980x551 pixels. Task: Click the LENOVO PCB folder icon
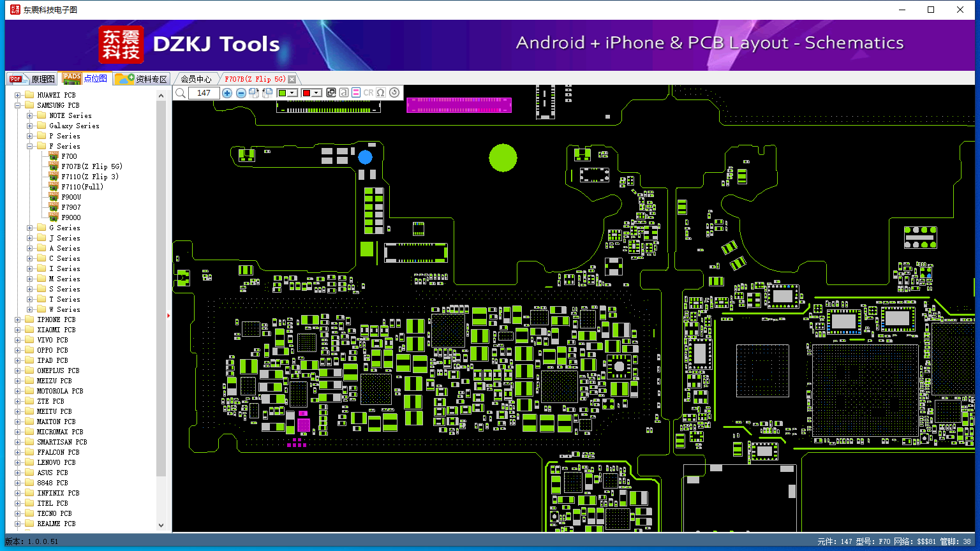point(29,462)
